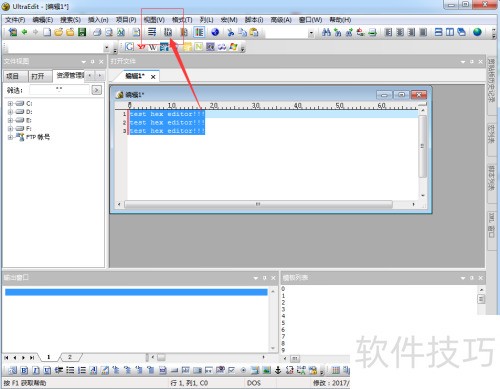
Task: Click the editor vertical scrollbar thumb
Action: click(422, 146)
